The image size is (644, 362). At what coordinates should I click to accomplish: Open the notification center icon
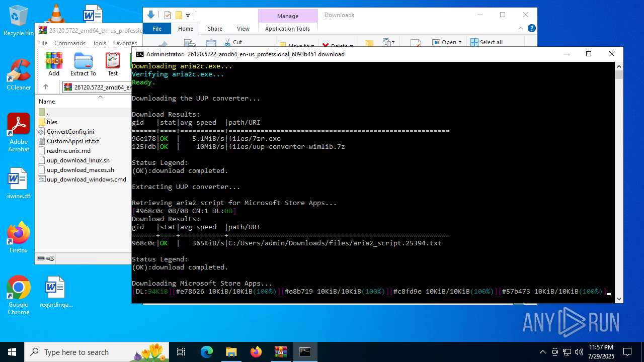627,352
